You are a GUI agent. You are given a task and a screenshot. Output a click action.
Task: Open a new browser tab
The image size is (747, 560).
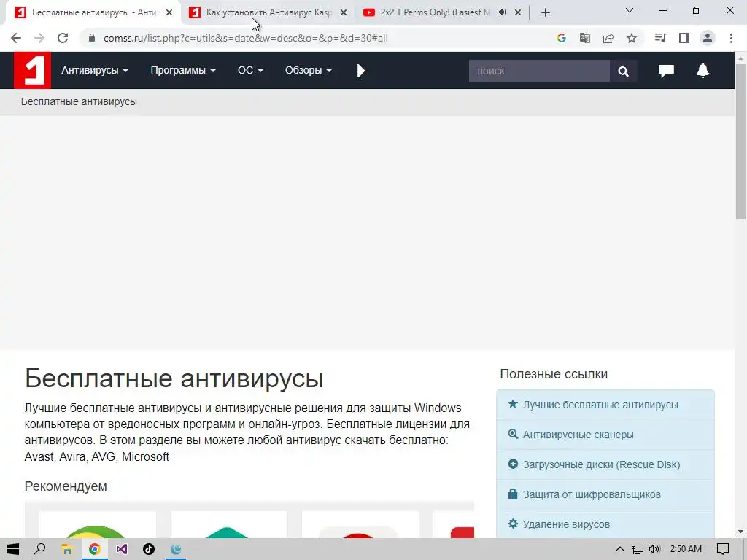[x=546, y=12]
